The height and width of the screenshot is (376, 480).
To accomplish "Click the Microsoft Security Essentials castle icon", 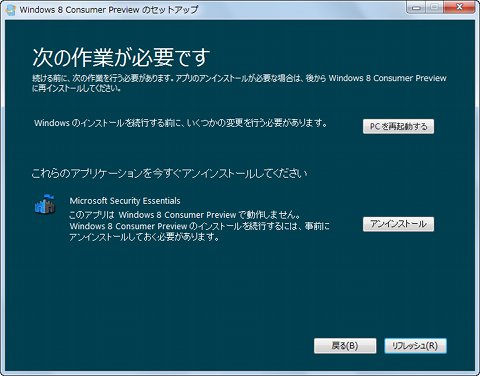I will (45, 204).
